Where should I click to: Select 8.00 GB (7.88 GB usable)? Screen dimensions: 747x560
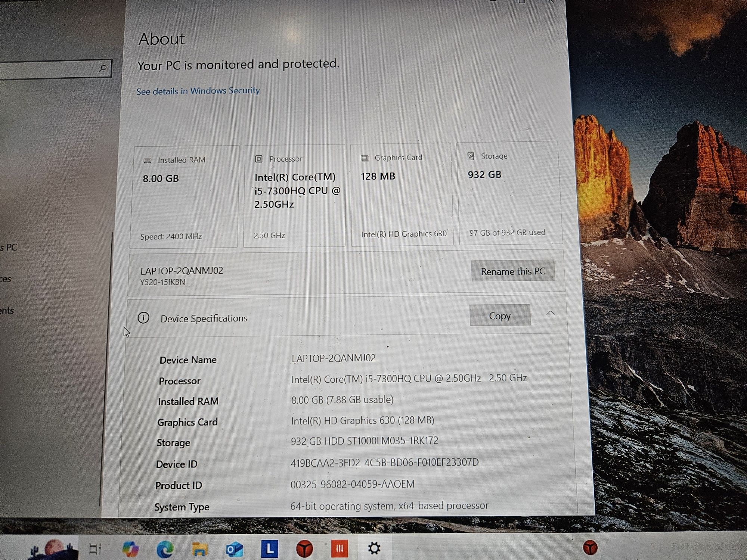pos(342,400)
